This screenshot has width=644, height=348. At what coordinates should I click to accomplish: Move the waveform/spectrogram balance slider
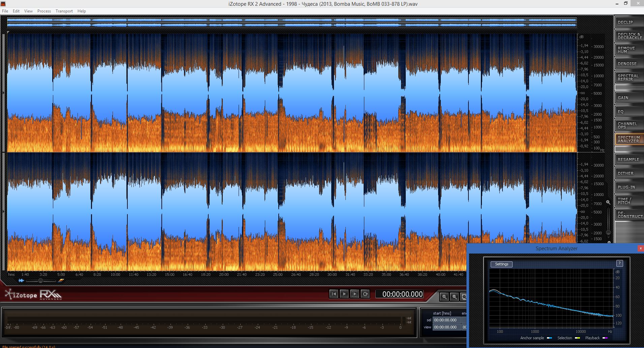[x=40, y=281]
